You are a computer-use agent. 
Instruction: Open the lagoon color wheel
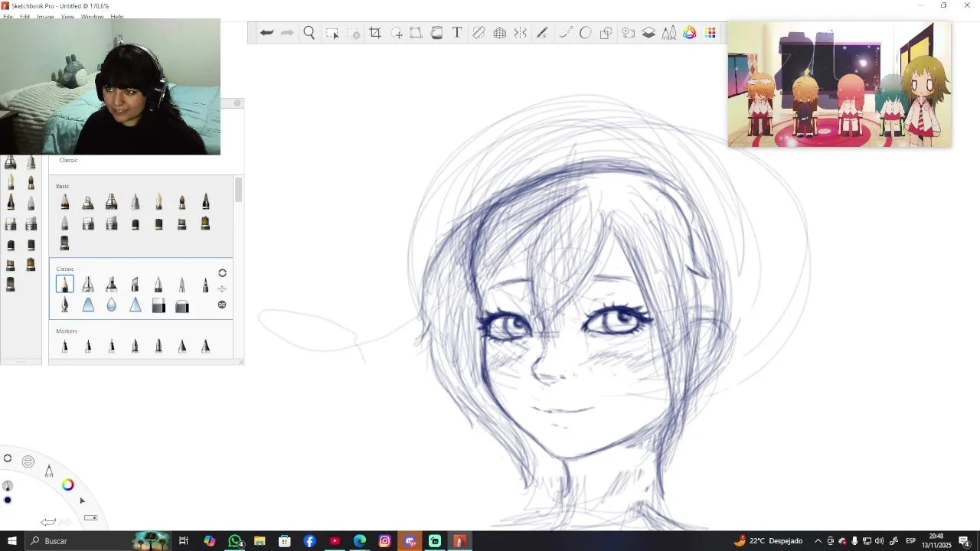68,484
